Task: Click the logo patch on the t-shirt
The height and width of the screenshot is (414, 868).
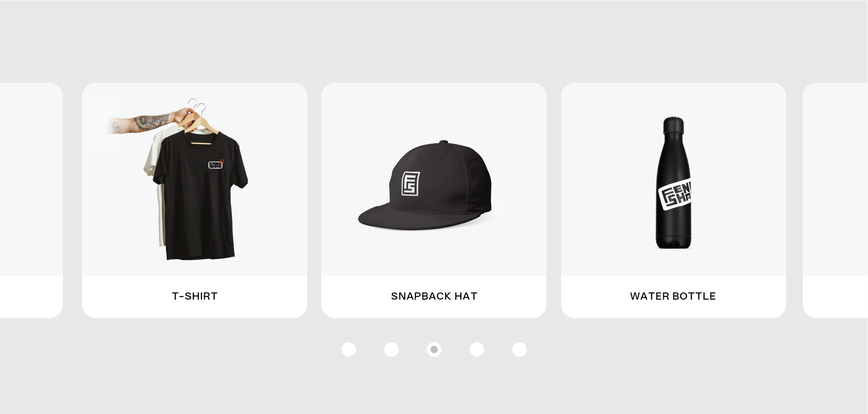Action: click(x=216, y=165)
